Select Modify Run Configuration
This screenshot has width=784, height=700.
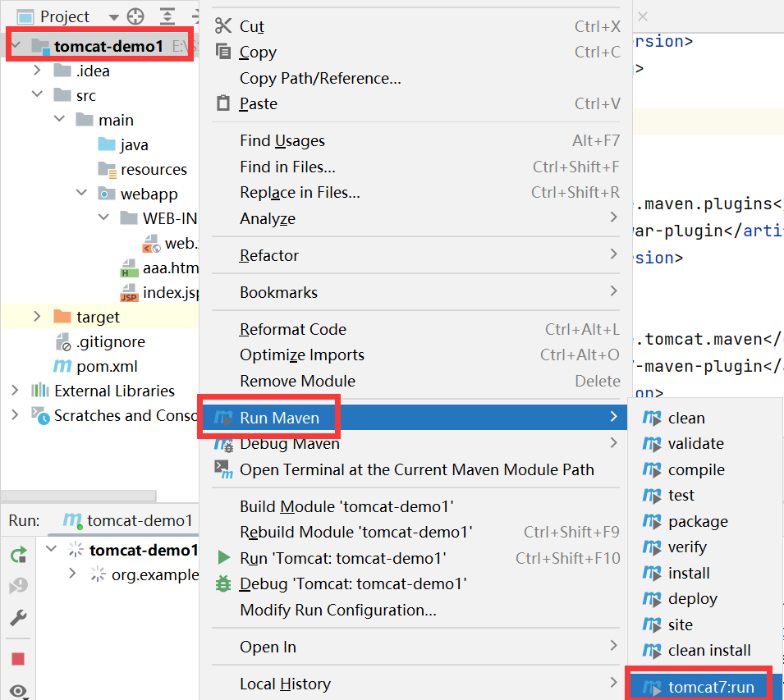click(x=416, y=610)
